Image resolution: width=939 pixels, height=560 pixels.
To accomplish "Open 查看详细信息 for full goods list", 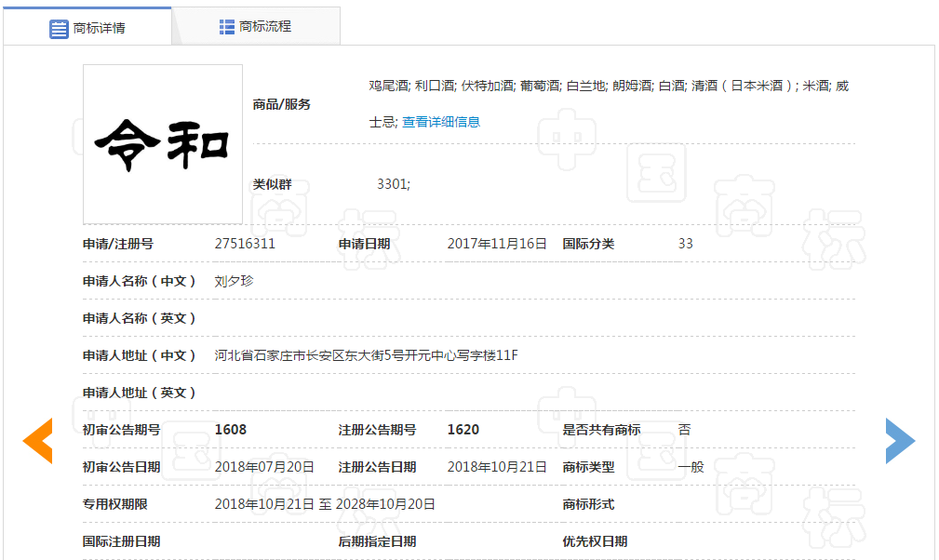I will tap(440, 121).
